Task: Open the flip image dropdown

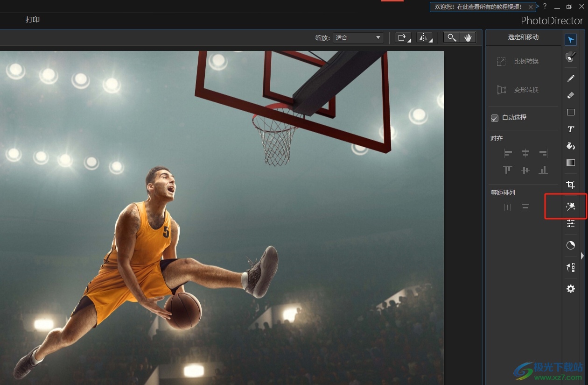Action: (424, 37)
